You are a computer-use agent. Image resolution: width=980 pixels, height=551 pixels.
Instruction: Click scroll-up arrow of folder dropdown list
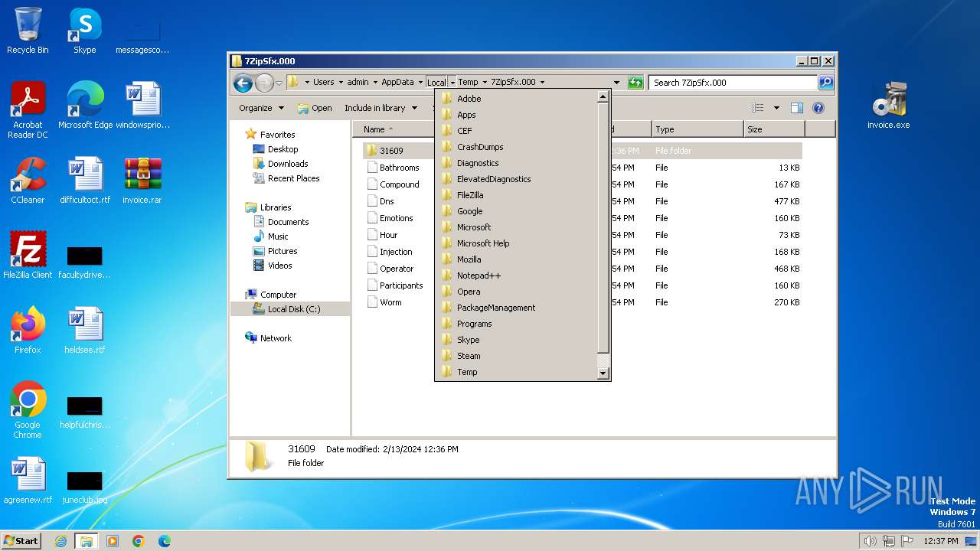603,96
